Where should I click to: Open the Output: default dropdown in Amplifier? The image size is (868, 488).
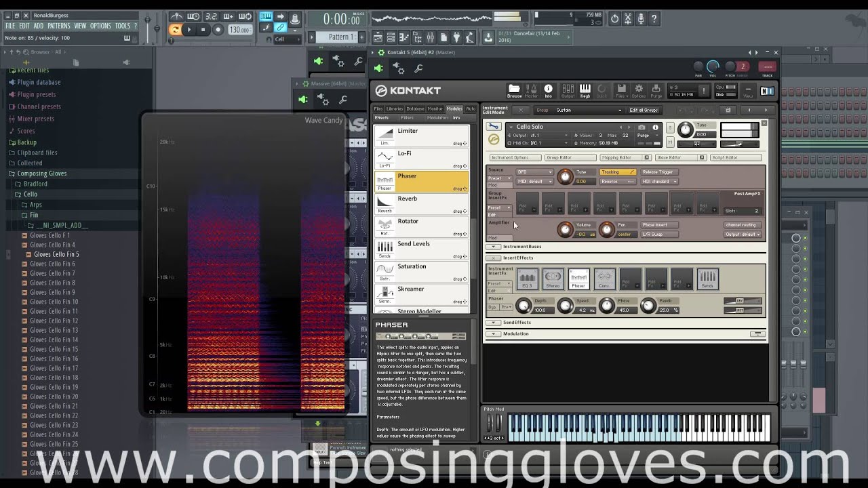743,235
